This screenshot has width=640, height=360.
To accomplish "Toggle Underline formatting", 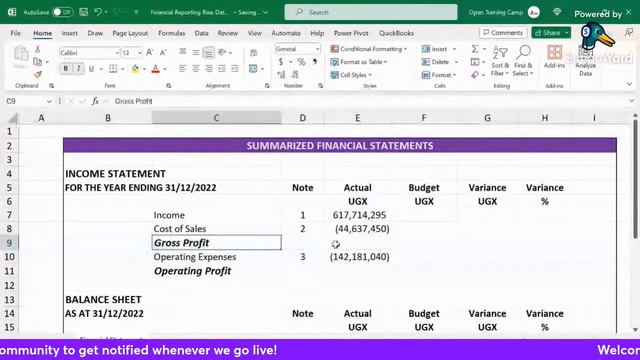I will coord(91,69).
